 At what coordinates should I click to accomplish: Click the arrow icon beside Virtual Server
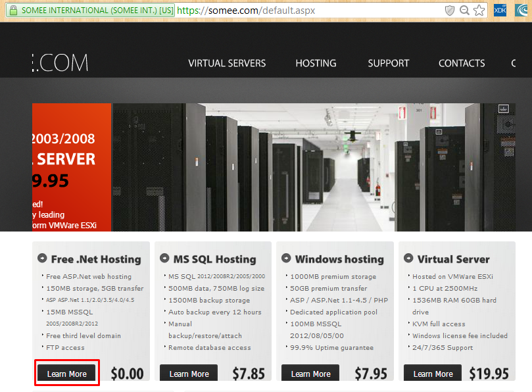pyautogui.click(x=408, y=258)
